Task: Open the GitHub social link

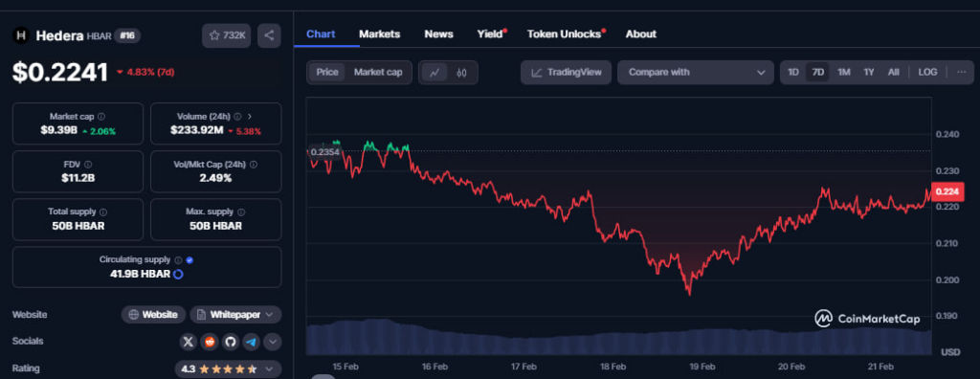Action: pyautogui.click(x=231, y=342)
